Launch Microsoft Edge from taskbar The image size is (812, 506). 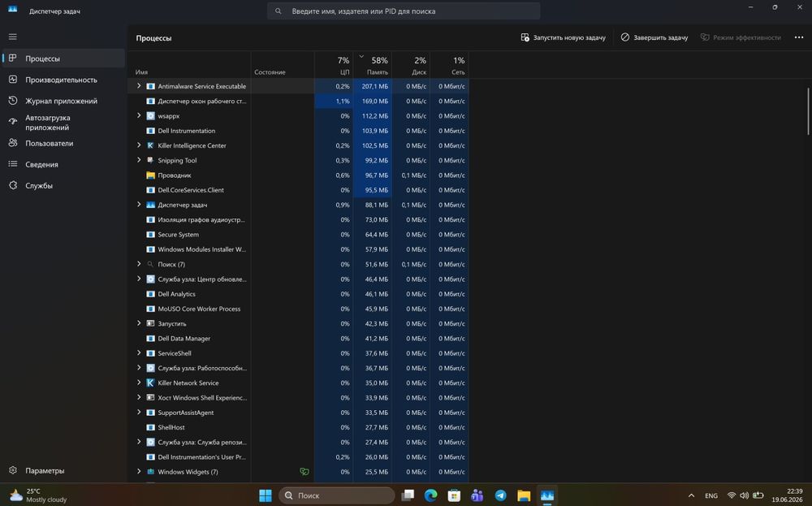(x=431, y=495)
